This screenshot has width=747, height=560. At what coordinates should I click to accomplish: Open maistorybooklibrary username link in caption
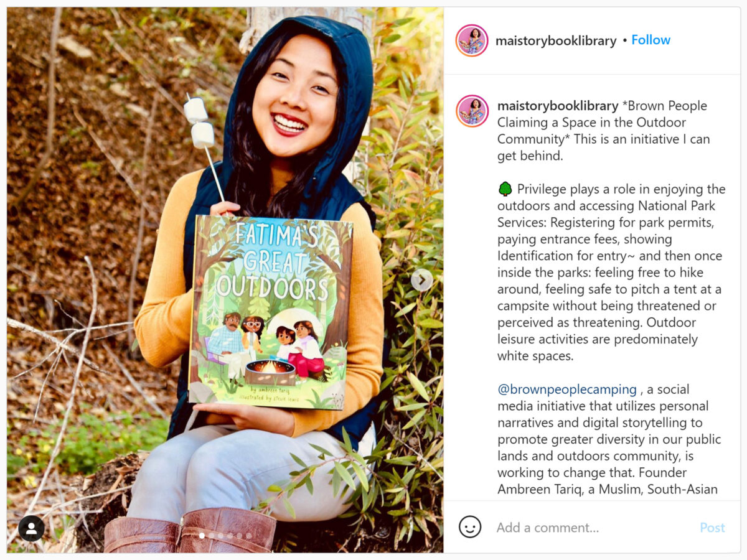558,106
